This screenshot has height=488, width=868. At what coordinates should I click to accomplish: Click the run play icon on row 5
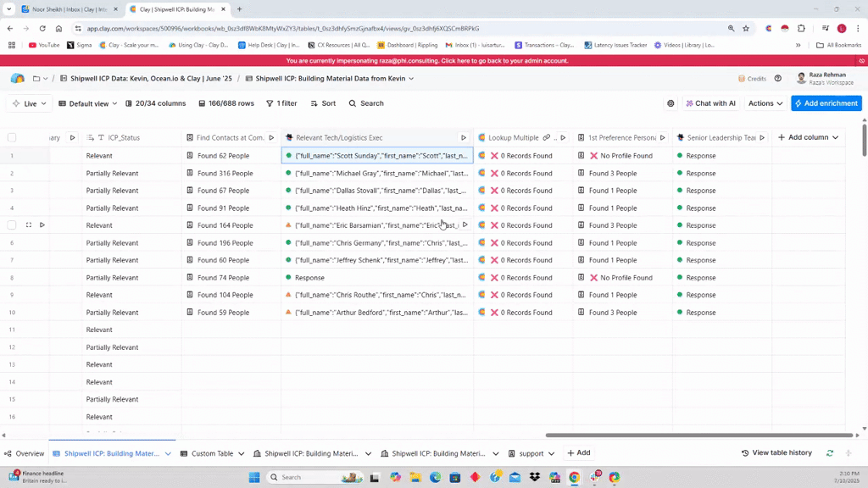tap(42, 225)
